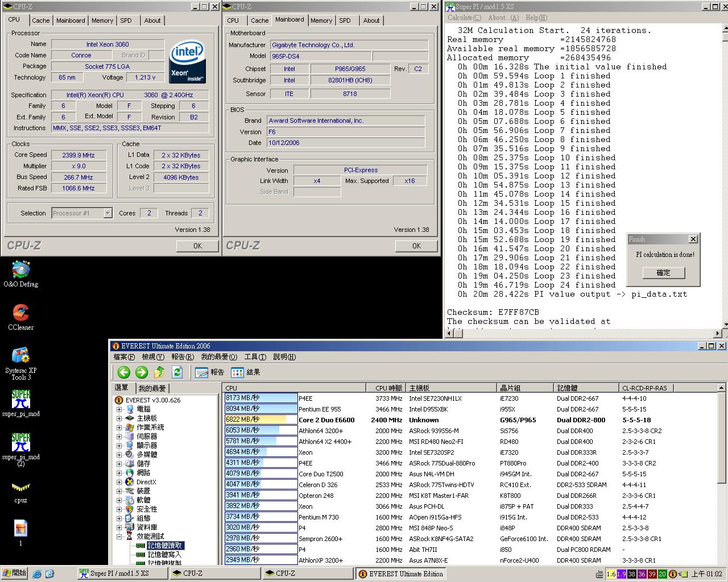Click the BIOS version F6 field
The height and width of the screenshot is (582, 728).
(346, 132)
